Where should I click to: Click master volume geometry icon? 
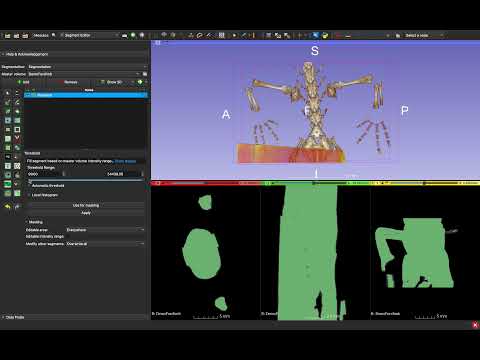[x=145, y=74]
